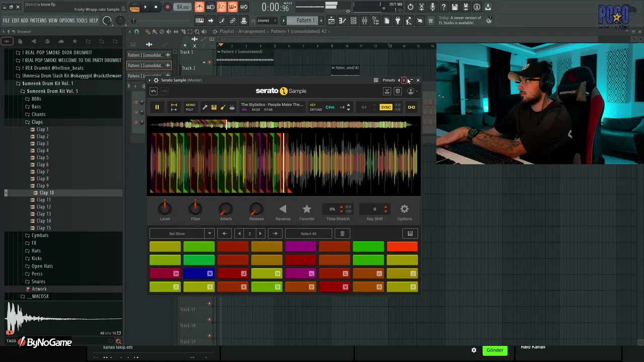Screen dimensions: 644x362
Task: Select the microphone vocal stem icon
Action: coord(205,107)
